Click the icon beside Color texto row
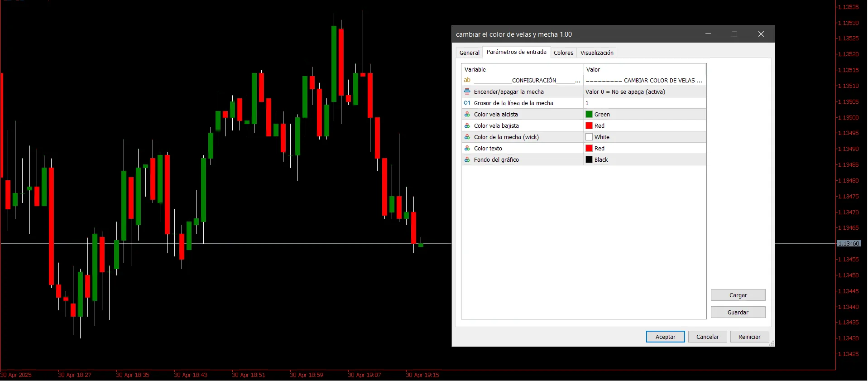868x381 pixels. (x=467, y=148)
